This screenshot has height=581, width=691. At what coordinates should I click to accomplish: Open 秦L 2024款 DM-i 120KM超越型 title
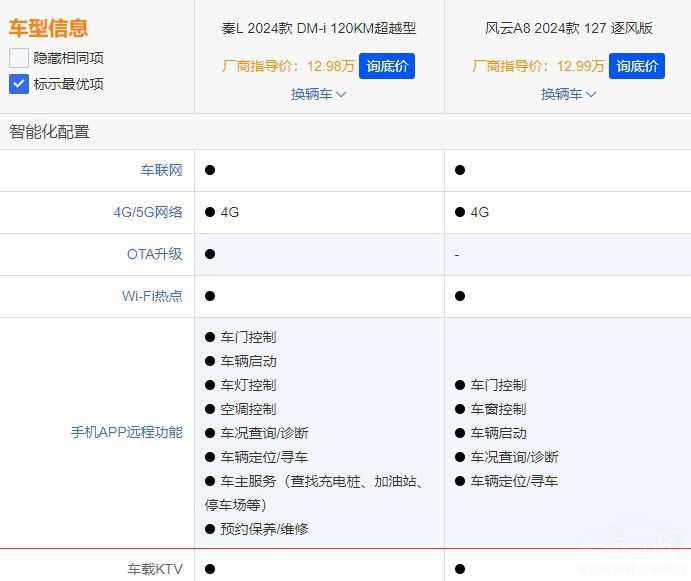click(318, 28)
